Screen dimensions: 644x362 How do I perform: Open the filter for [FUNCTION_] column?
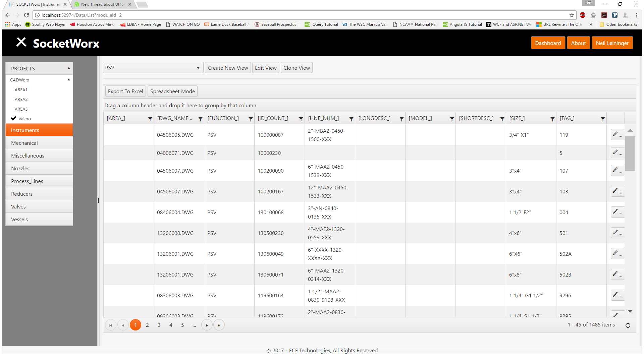pos(251,119)
